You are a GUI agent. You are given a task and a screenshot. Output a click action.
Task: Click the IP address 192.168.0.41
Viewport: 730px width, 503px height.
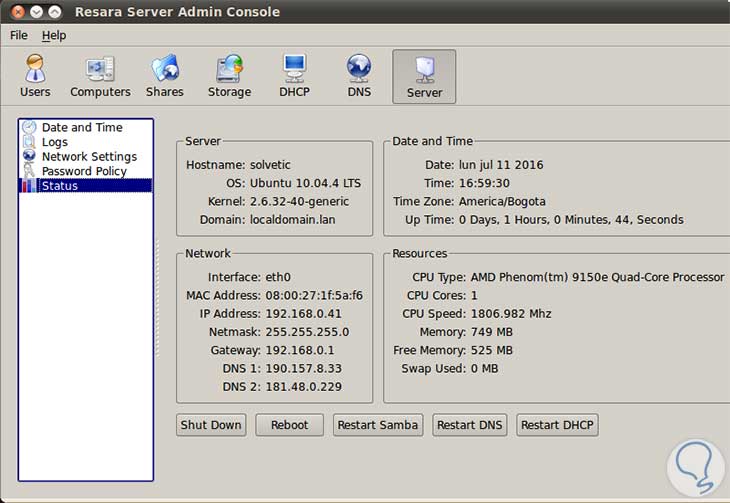[304, 313]
